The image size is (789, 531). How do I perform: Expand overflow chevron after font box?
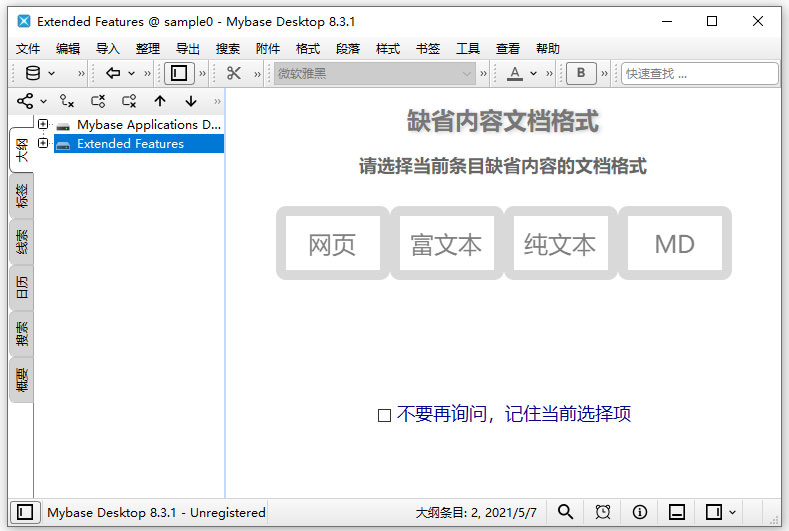(x=483, y=73)
